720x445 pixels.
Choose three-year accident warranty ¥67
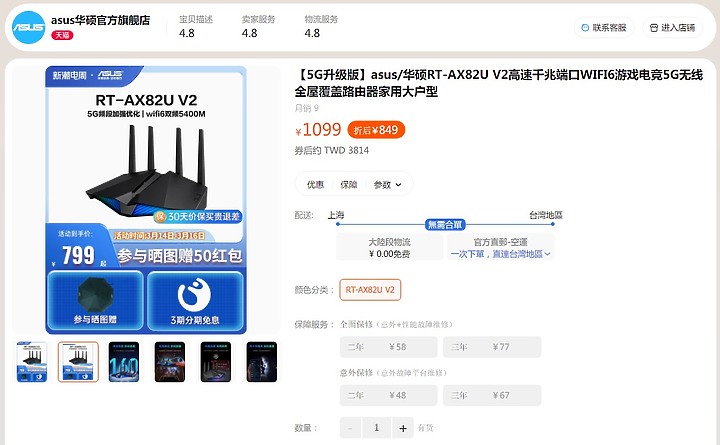pyautogui.click(x=492, y=395)
